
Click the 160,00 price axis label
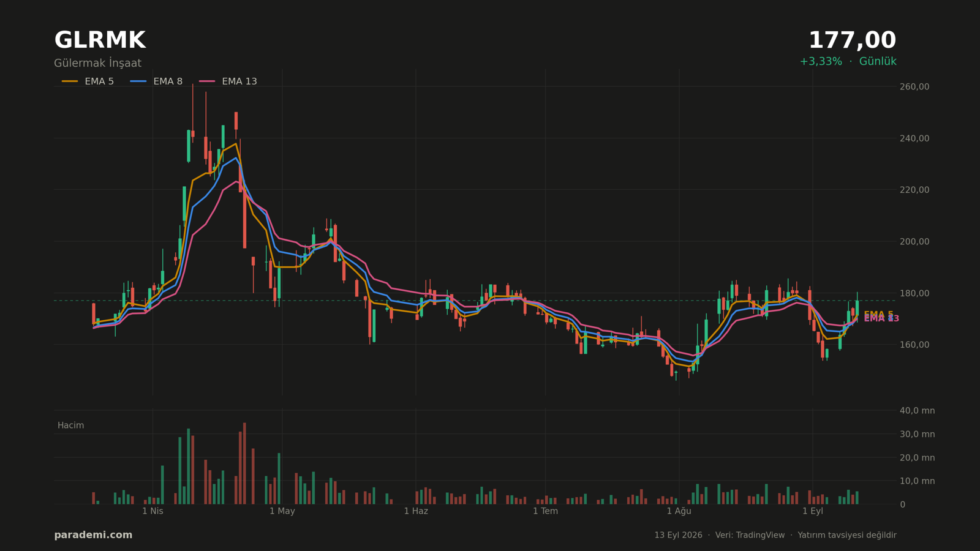[914, 345]
